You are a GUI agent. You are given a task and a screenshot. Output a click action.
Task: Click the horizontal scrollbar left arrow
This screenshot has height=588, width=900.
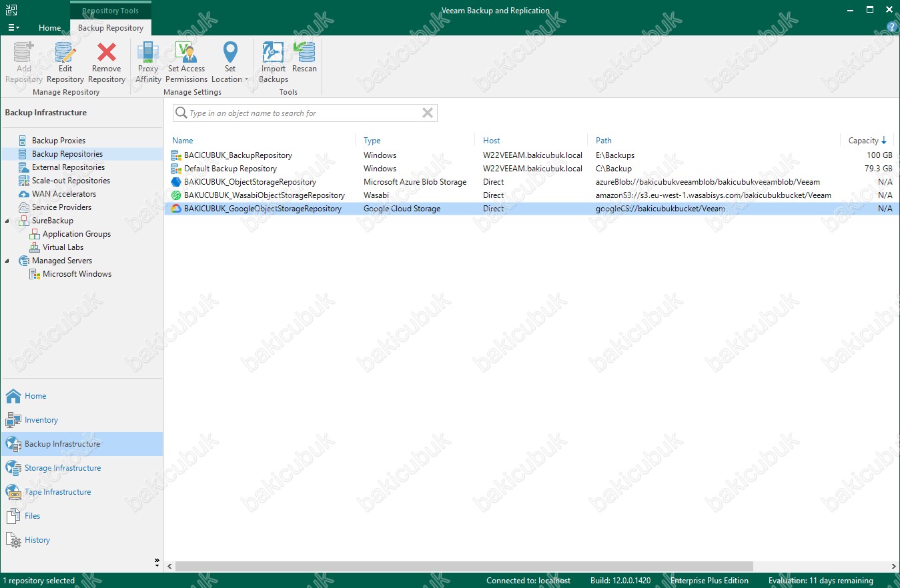(x=169, y=566)
